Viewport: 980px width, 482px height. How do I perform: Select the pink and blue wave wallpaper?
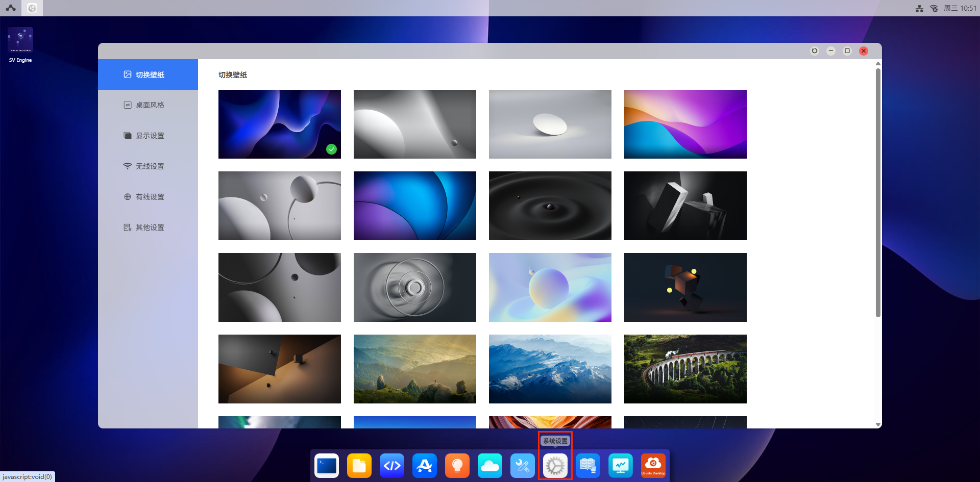(x=685, y=124)
